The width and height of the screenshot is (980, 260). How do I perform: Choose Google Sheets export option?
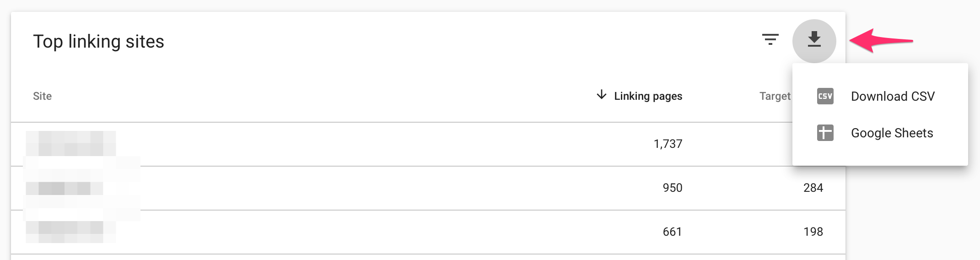click(x=891, y=133)
